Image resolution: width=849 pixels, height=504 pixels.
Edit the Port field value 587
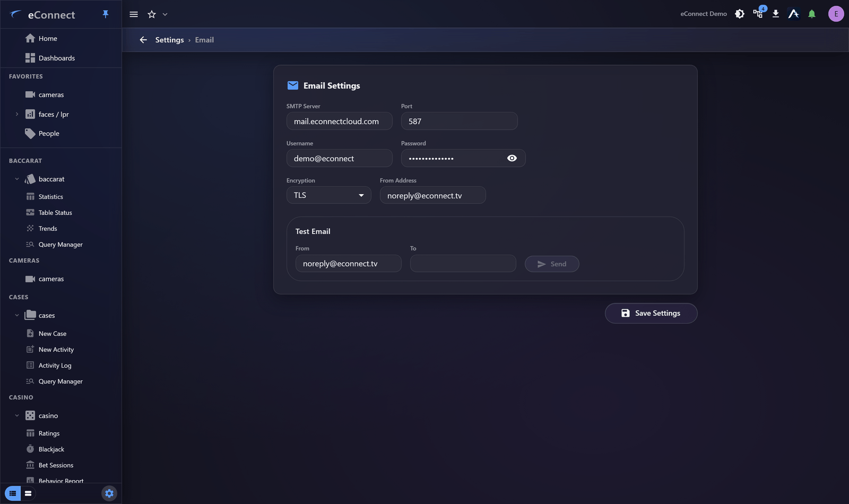point(460,121)
